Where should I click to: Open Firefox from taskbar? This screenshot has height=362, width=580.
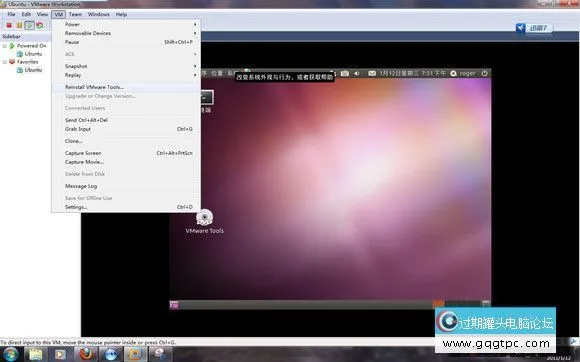[85, 354]
